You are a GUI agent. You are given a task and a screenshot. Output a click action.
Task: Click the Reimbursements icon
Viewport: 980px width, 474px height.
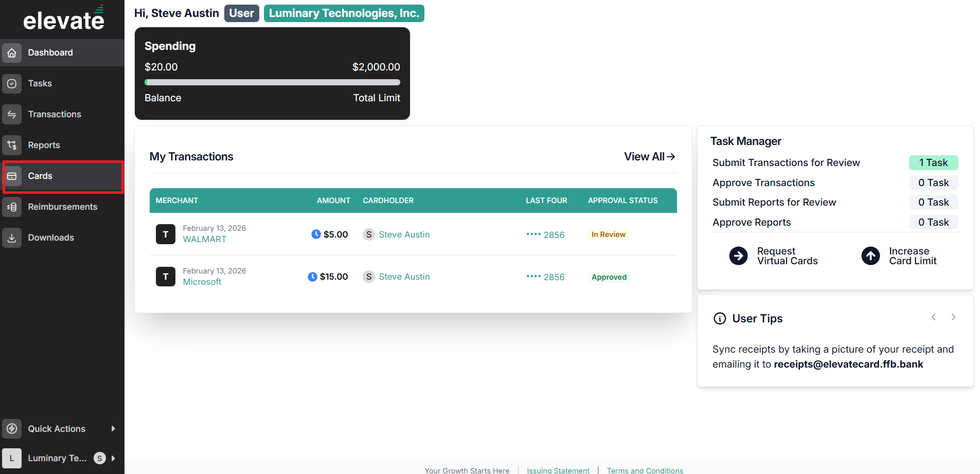12,207
